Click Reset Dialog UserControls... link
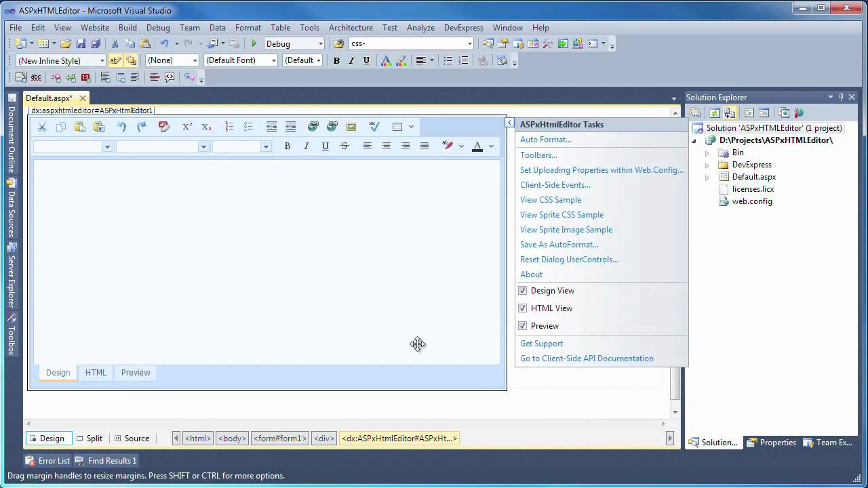This screenshot has height=488, width=868. tap(569, 260)
